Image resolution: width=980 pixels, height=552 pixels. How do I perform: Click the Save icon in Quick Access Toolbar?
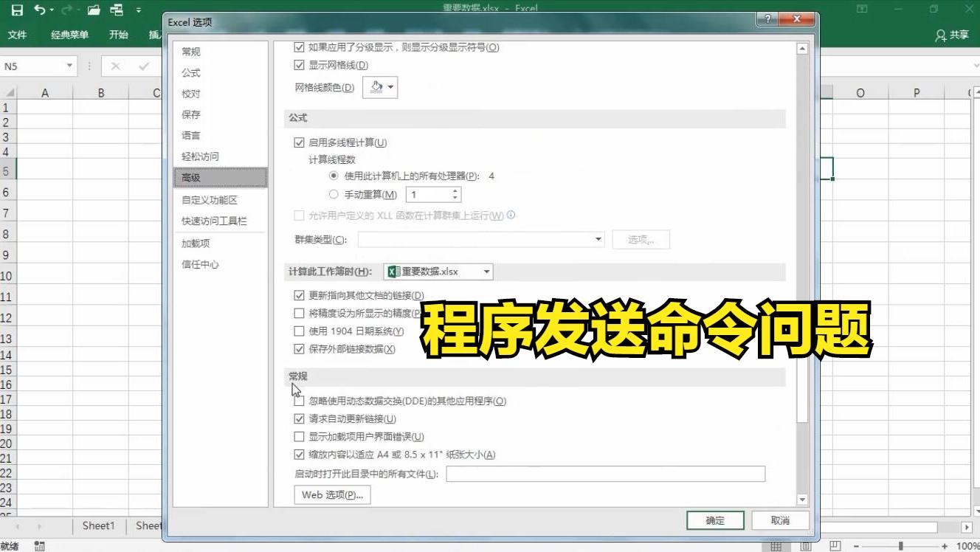click(17, 9)
